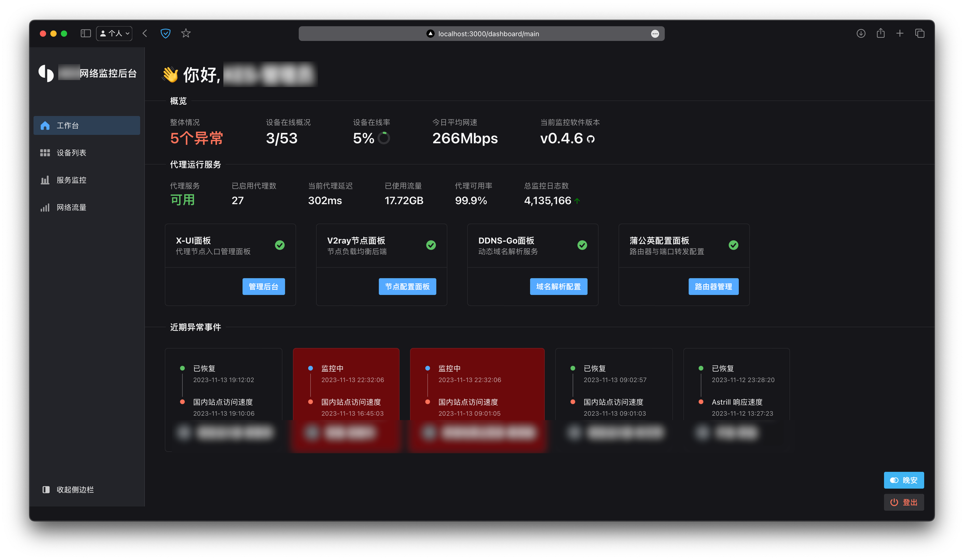
Task: Navigate to 服务监控 in the sidebar
Action: pyautogui.click(x=71, y=180)
